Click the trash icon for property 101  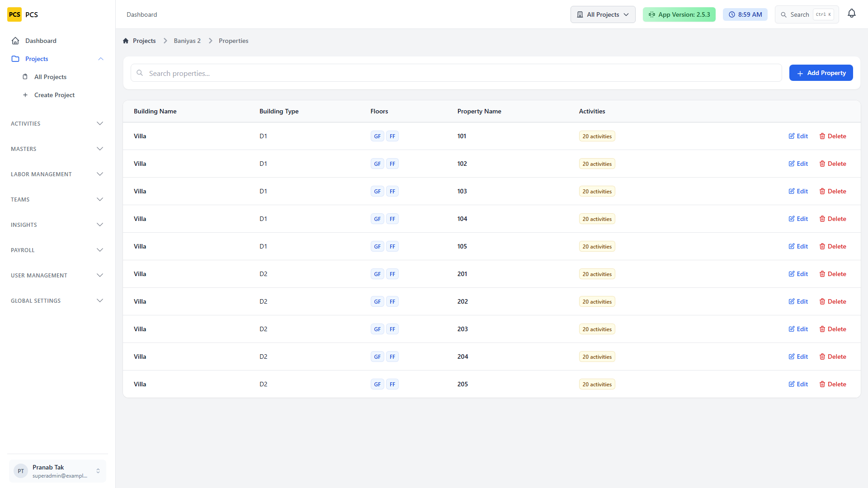tap(822, 136)
